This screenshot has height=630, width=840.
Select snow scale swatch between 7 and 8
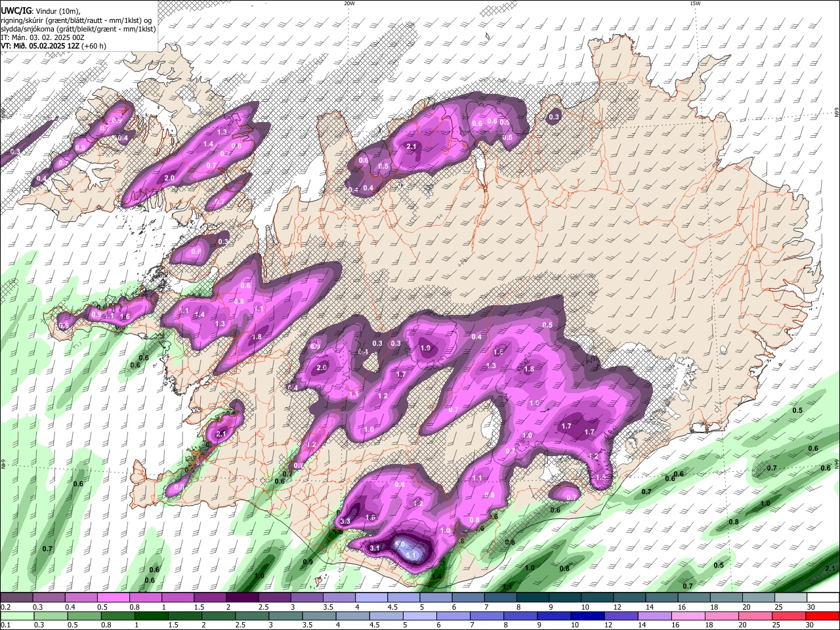[500, 598]
